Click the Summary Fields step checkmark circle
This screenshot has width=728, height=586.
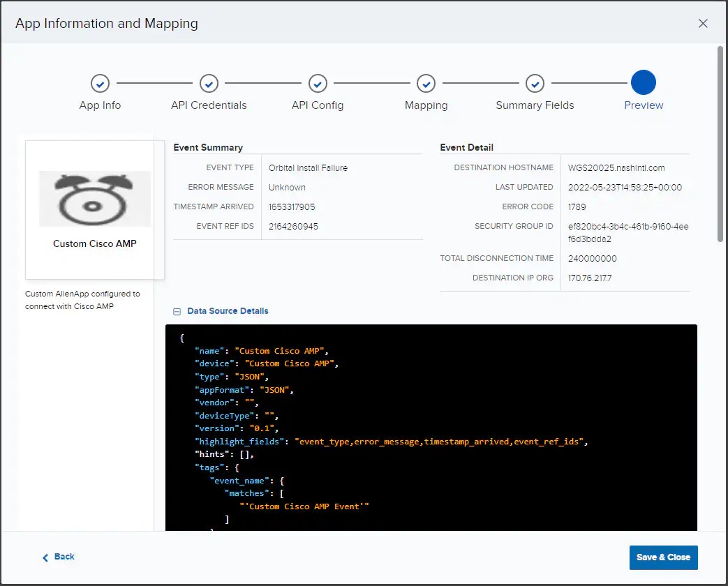535,84
